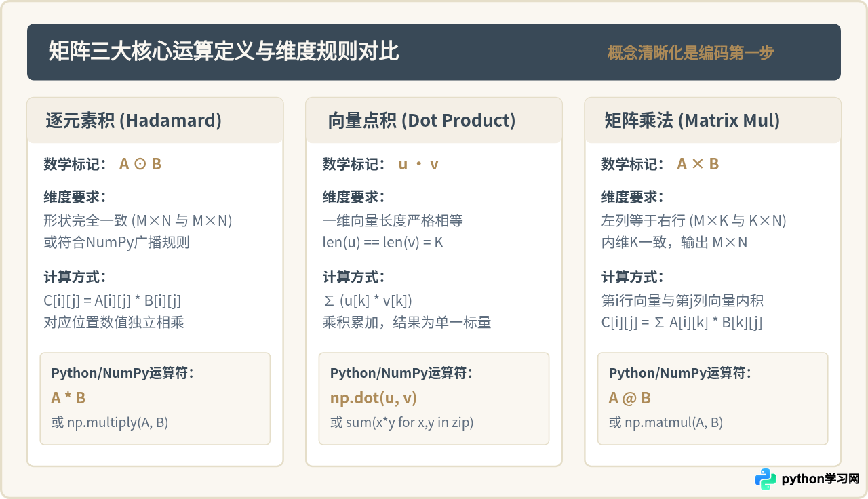Click Python/NumPy运算符 label above A * B
The width and height of the screenshot is (868, 499).
coord(123,373)
